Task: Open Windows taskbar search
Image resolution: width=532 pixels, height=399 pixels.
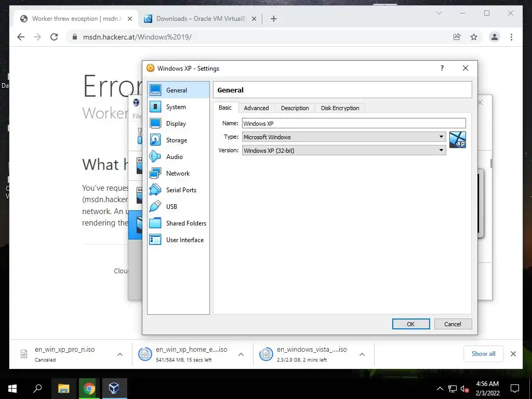Action: click(37, 389)
